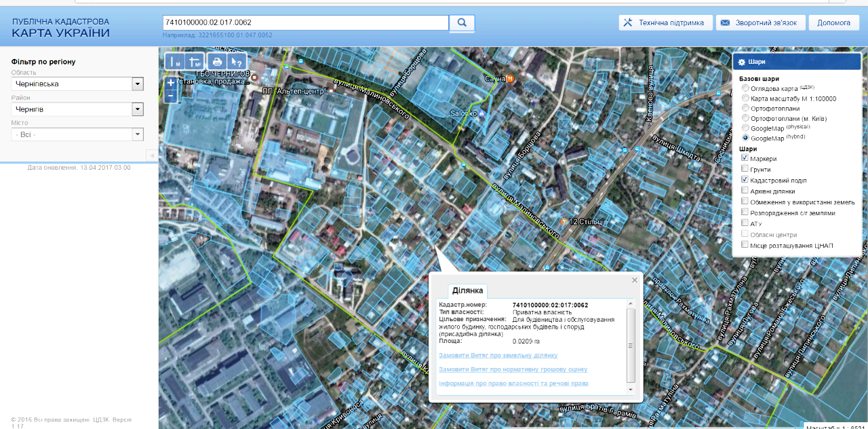Enable the Грунти layer

[x=745, y=169]
